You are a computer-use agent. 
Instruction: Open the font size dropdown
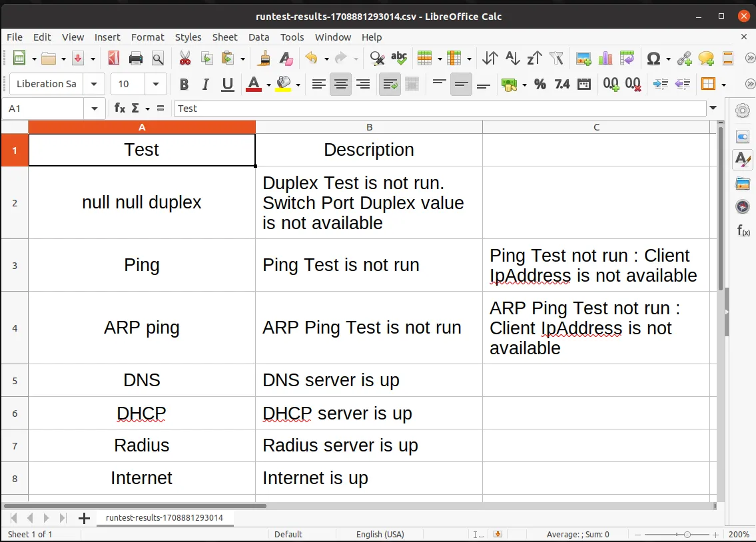point(156,85)
